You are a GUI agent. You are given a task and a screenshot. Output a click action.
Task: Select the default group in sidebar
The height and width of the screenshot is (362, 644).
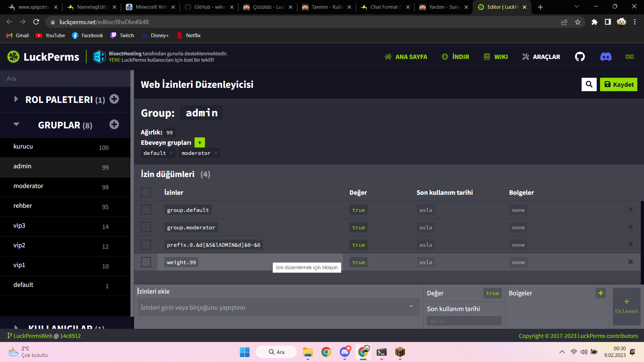[65, 286]
